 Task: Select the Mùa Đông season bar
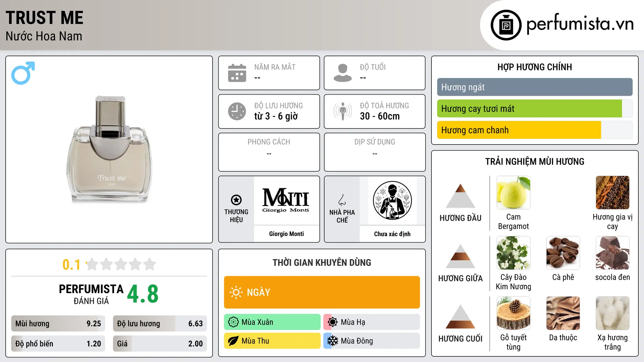372,341
